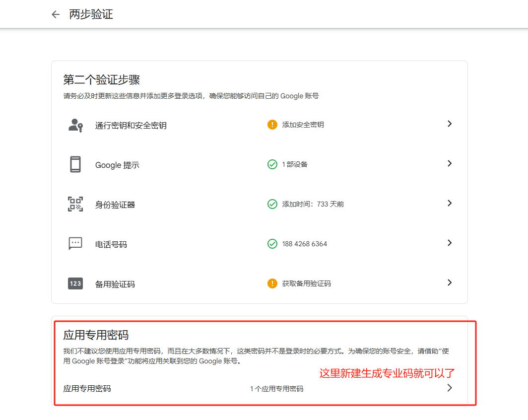Click the green check next to 添加时间：733 天前

272,203
